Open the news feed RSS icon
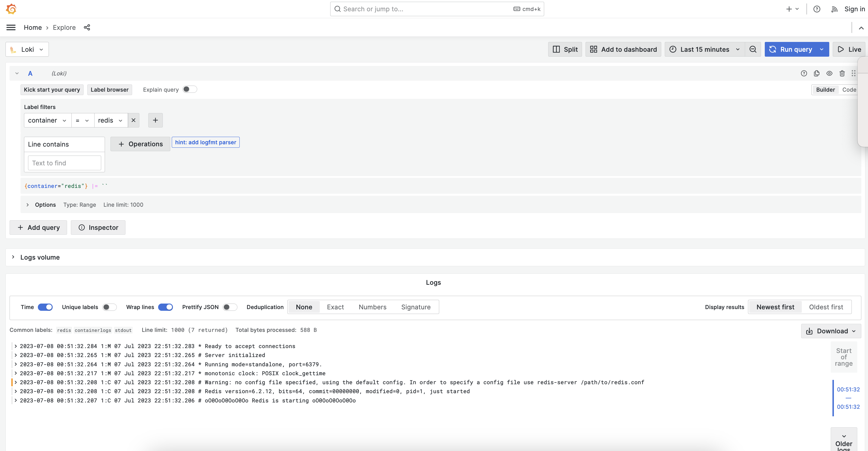Screen dimensions: 868x451 point(834,9)
